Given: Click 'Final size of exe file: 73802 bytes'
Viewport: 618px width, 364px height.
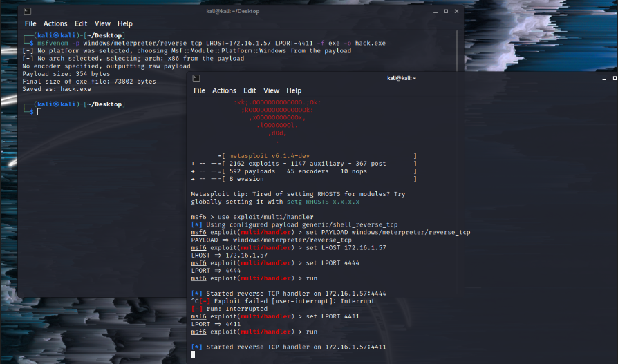Looking at the screenshot, I should [89, 81].
